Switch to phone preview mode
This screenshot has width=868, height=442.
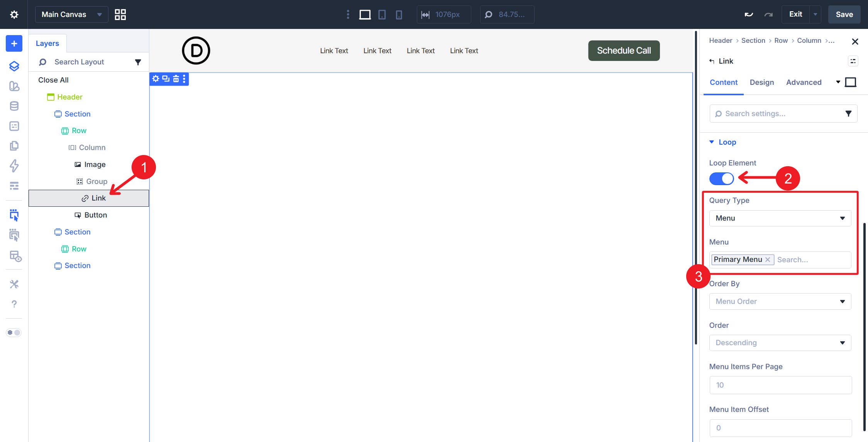pos(399,14)
